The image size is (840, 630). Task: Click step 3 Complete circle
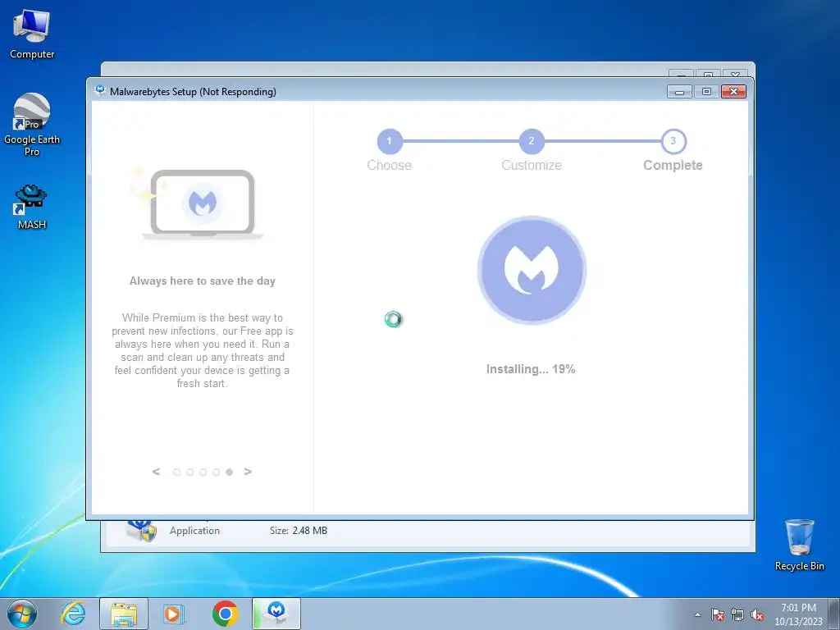(x=673, y=141)
